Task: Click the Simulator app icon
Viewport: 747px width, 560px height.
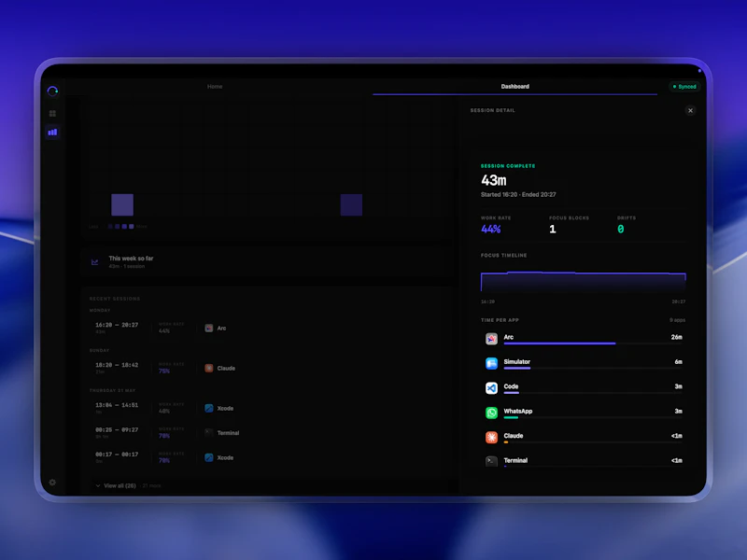Action: click(x=492, y=363)
